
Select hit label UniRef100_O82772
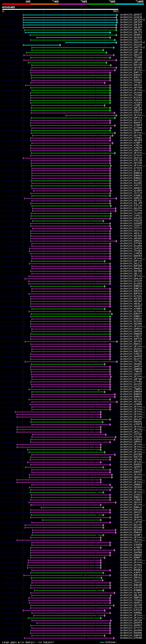click(x=131, y=40)
